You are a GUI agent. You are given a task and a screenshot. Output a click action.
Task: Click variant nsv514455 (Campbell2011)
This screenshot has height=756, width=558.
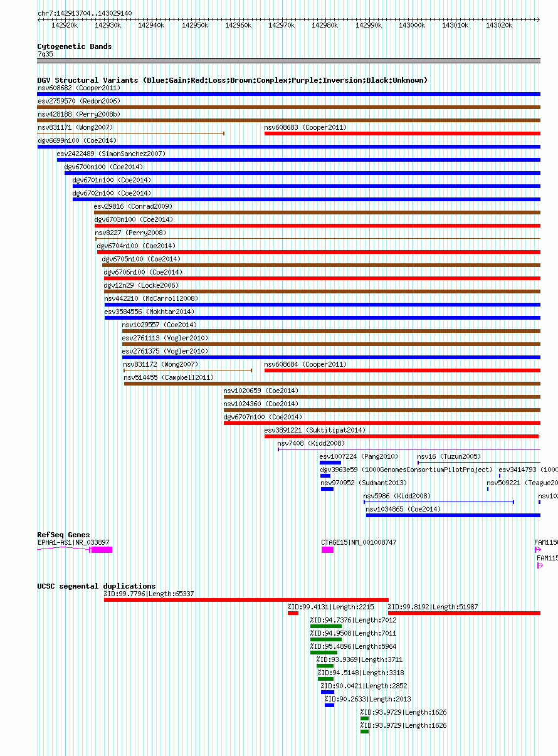click(169, 377)
